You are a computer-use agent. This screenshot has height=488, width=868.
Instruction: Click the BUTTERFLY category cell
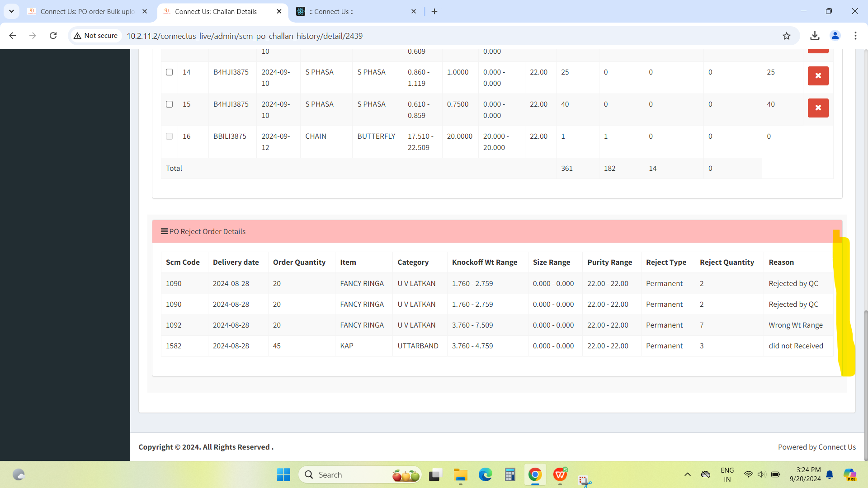376,136
